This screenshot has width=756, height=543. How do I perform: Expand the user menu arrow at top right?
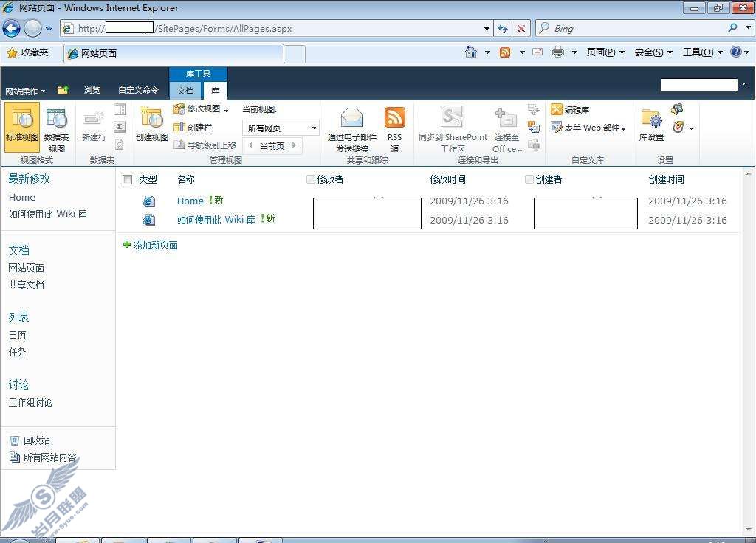tap(744, 84)
